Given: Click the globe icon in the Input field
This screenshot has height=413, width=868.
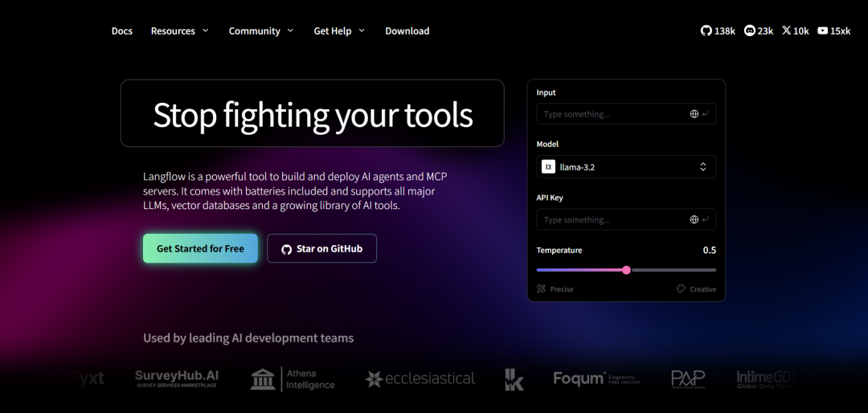Looking at the screenshot, I should click(x=694, y=114).
